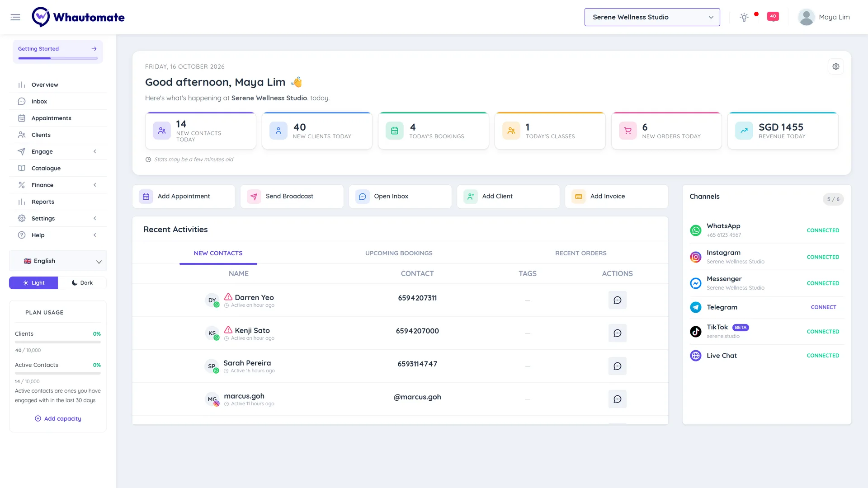Viewport: 868px width, 488px height.
Task: Open dashboard settings gear icon
Action: tap(836, 66)
